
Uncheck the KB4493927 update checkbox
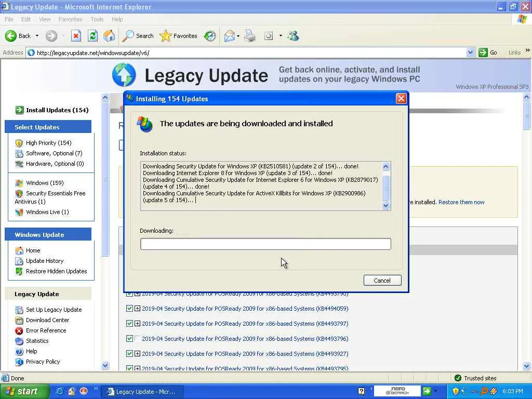(129, 353)
